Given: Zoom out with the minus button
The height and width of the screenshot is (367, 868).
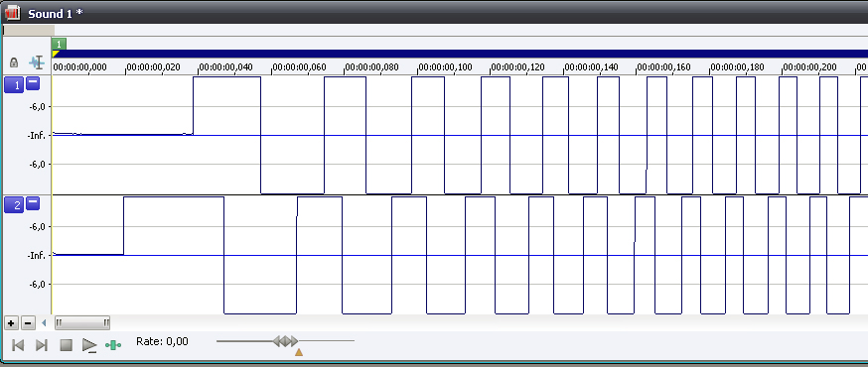Looking at the screenshot, I should [x=28, y=322].
